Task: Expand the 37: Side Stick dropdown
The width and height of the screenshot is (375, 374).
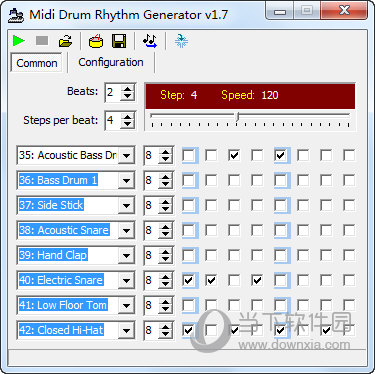Action: (x=126, y=205)
